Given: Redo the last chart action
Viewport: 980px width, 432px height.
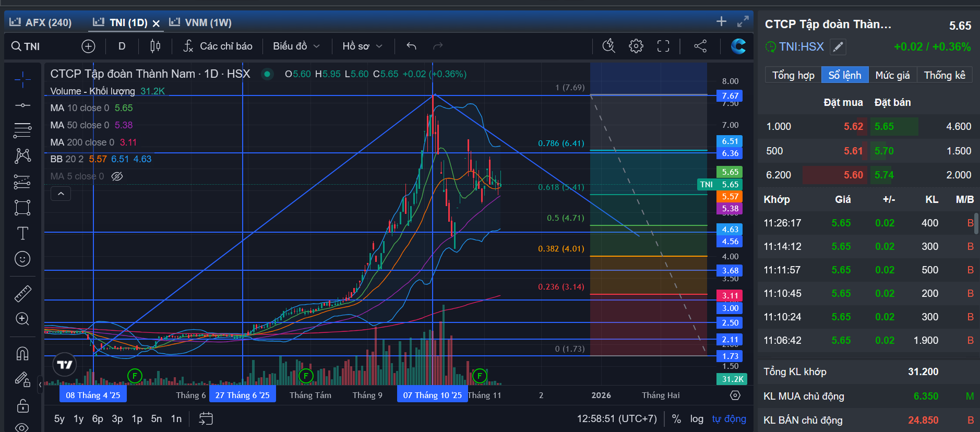Looking at the screenshot, I should [438, 46].
